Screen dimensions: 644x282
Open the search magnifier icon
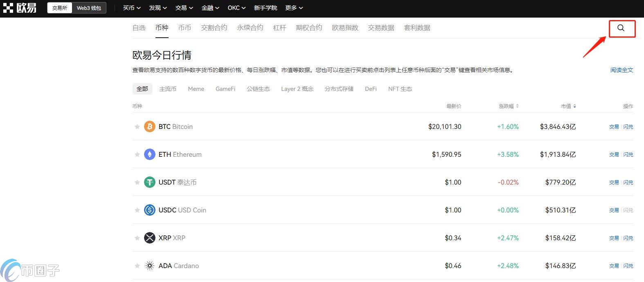click(621, 28)
